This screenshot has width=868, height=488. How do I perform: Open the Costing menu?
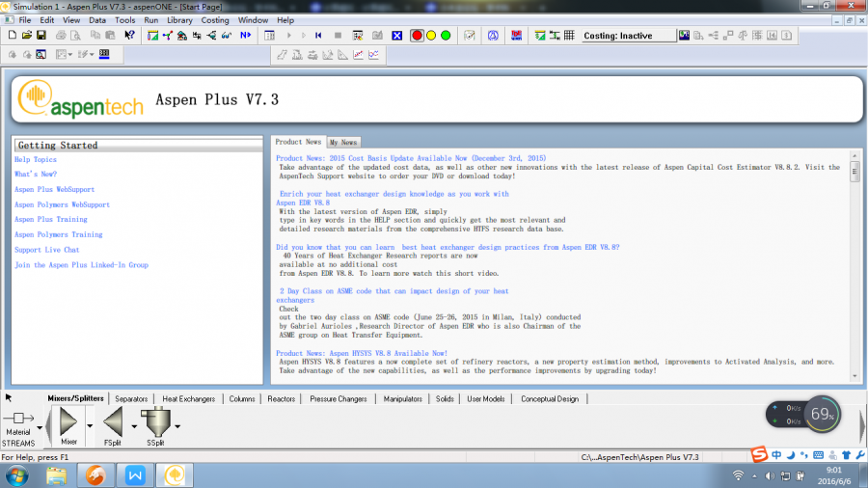(x=215, y=20)
